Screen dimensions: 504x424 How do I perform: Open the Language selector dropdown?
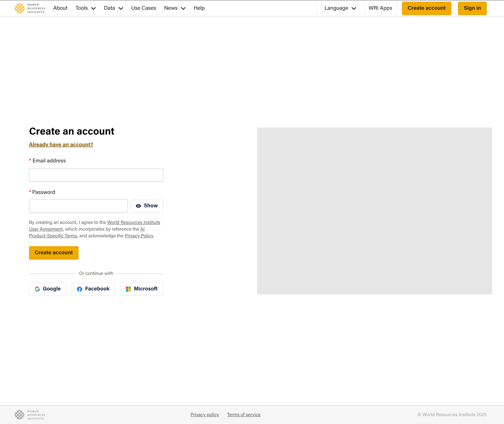point(340,8)
